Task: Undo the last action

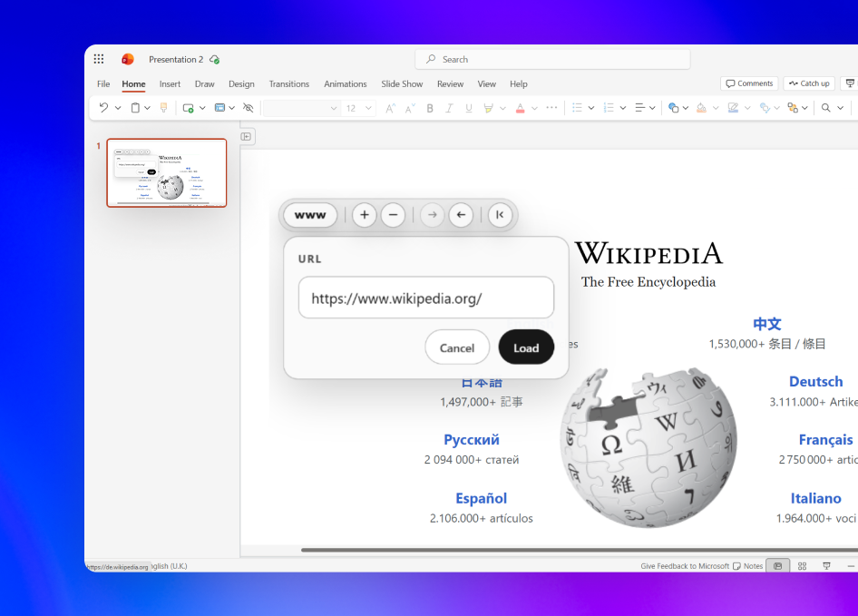Action: (x=103, y=108)
